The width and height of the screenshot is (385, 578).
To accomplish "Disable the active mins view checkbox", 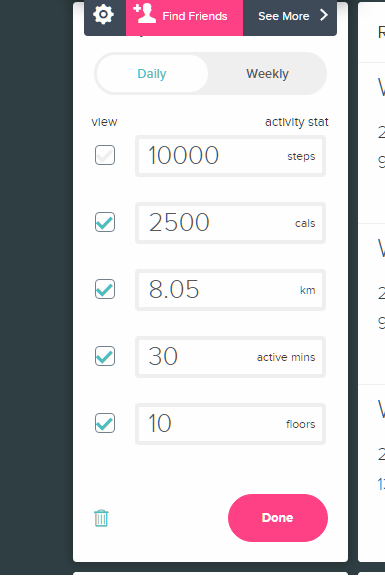I will (x=105, y=356).
